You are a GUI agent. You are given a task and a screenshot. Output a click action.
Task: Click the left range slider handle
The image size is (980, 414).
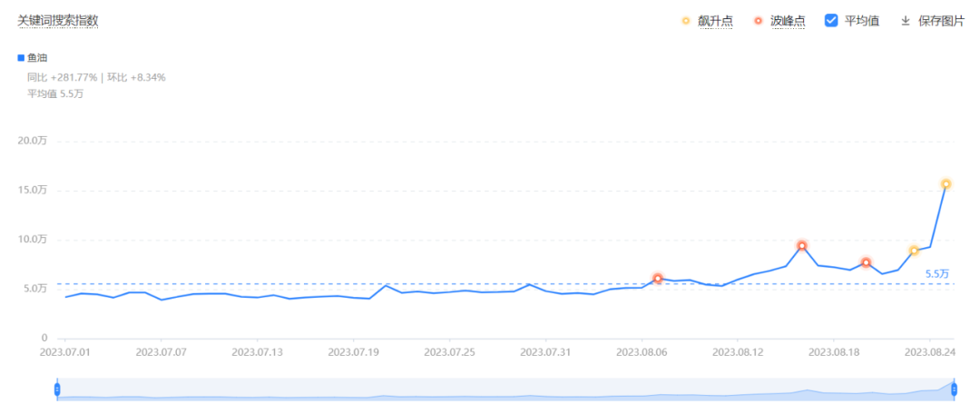pos(57,389)
